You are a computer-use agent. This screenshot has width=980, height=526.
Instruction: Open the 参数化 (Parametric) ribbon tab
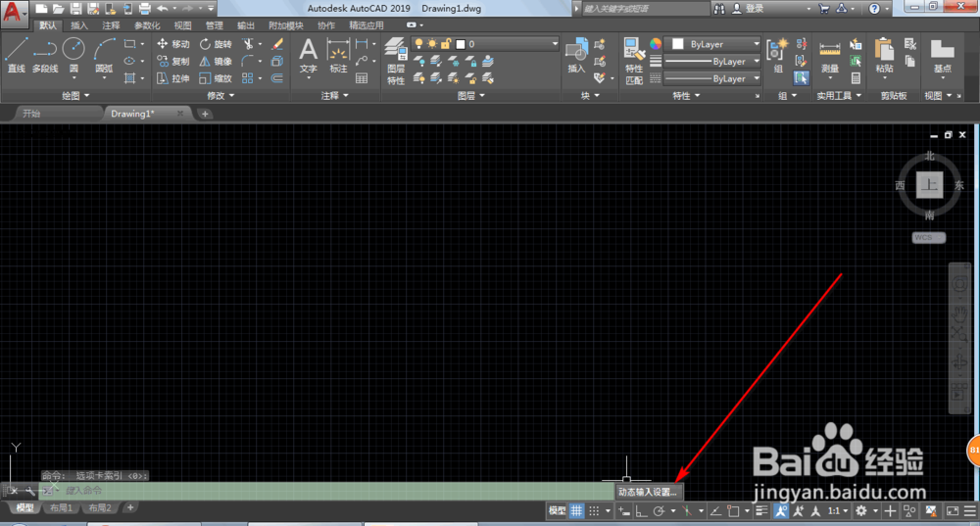[x=148, y=25]
